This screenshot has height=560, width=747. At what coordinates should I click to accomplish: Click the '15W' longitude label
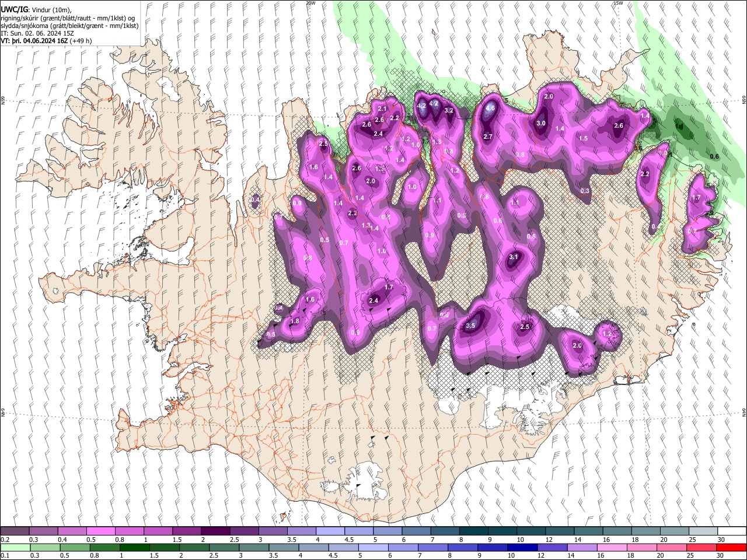pyautogui.click(x=618, y=3)
